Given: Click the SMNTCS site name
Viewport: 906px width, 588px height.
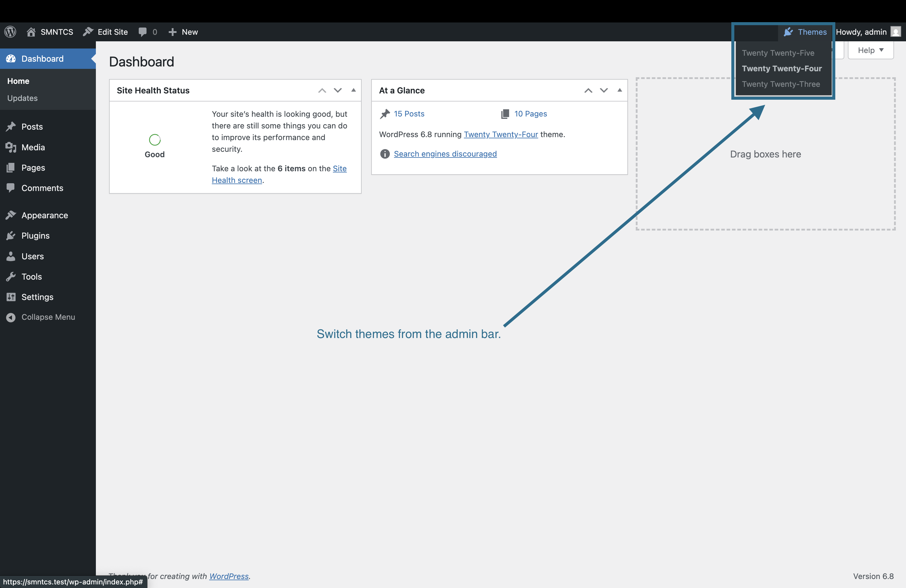Looking at the screenshot, I should pos(57,32).
